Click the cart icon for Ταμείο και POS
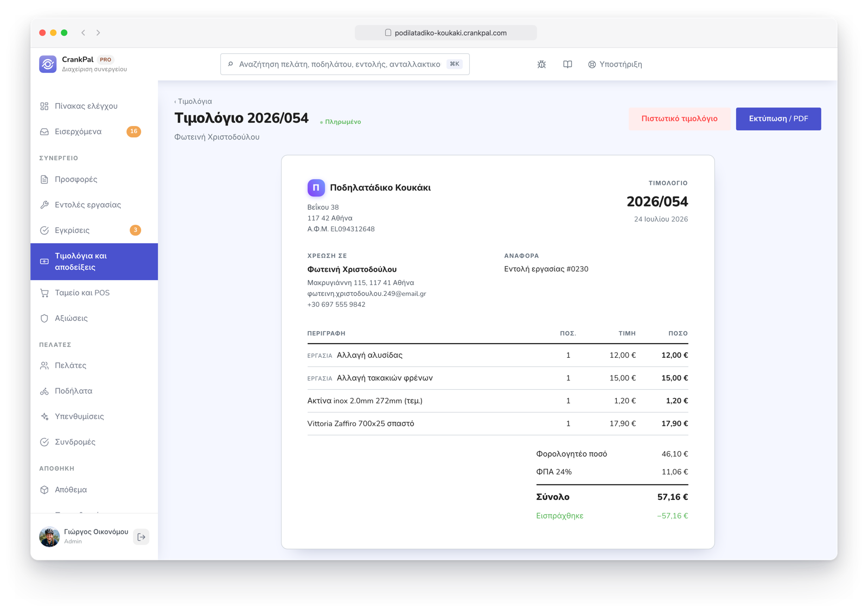Screen dimensions: 868x614 44,293
